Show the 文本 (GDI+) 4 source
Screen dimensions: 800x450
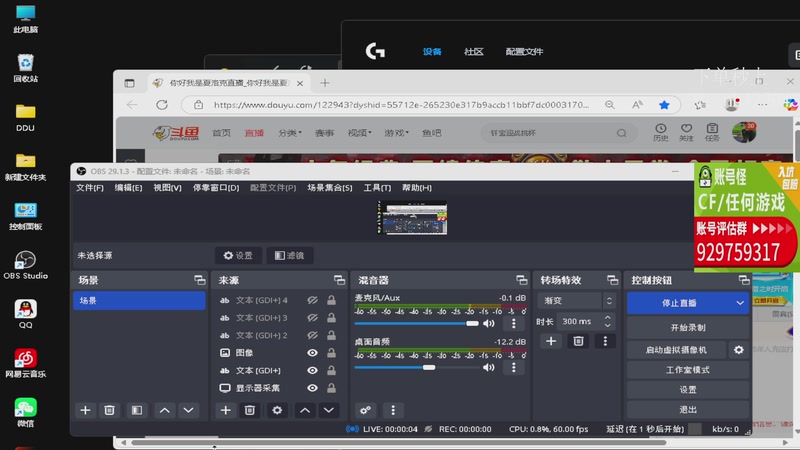coord(312,301)
